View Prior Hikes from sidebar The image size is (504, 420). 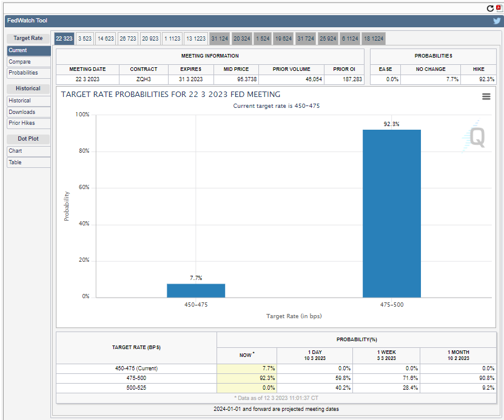point(29,123)
